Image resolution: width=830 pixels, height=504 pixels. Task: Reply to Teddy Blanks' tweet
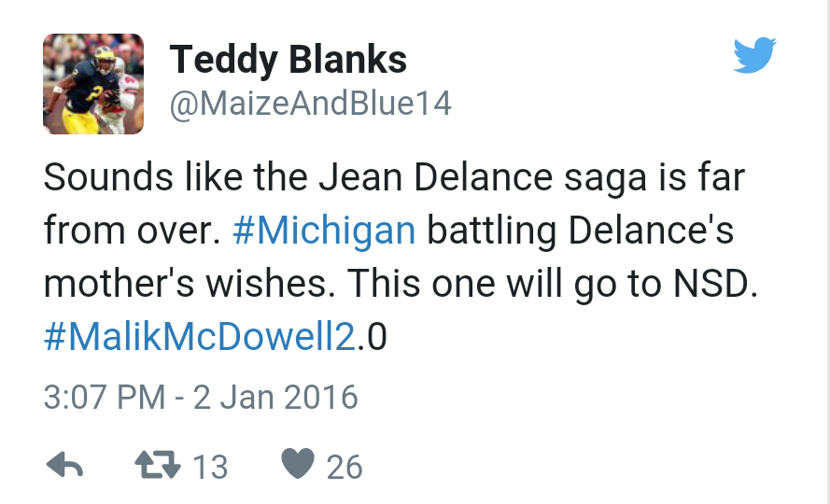coord(64,465)
